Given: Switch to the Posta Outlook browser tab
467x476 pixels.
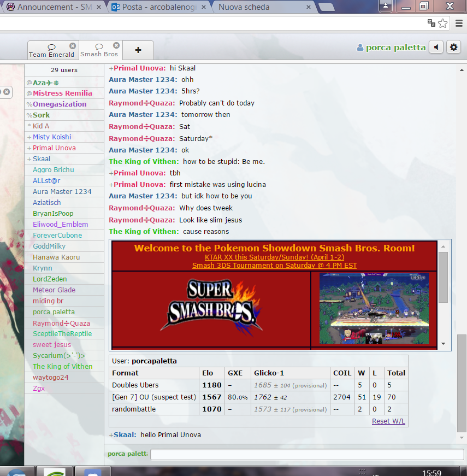Looking at the screenshot, I should [x=155, y=7].
